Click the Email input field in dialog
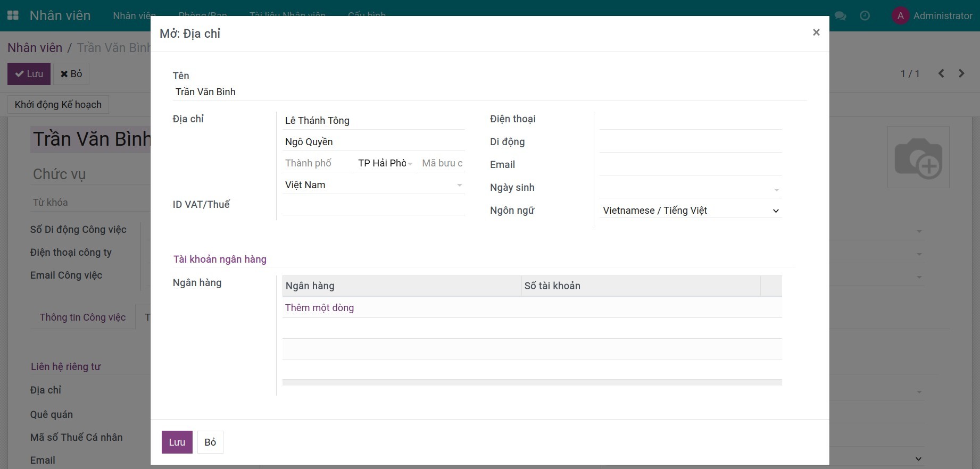Image resolution: width=980 pixels, height=469 pixels. point(690,165)
